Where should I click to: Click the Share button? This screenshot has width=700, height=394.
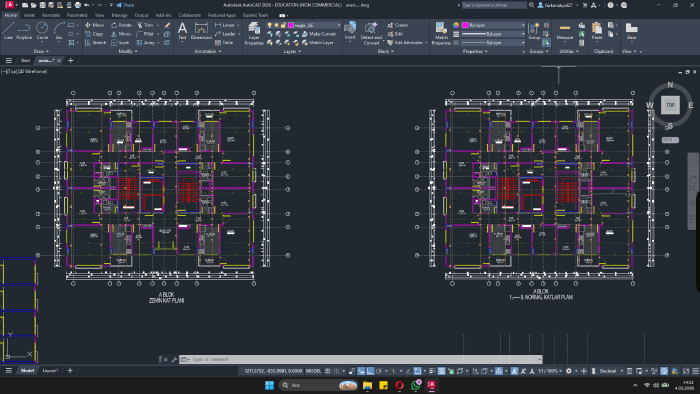pyautogui.click(x=125, y=5)
